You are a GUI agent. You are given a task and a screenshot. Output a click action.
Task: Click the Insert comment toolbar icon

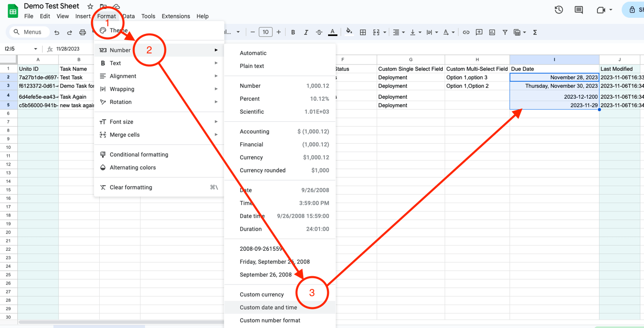tap(479, 32)
